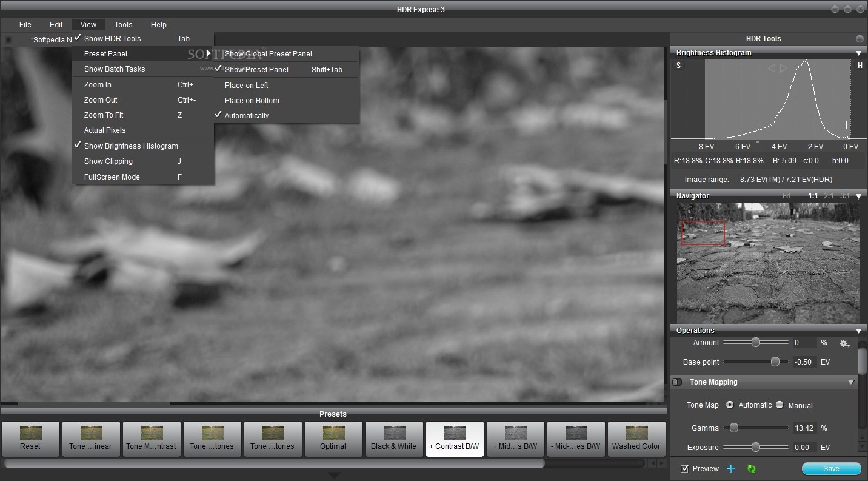
Task: Click the Gamma value field 13.42
Action: pyautogui.click(x=804, y=428)
